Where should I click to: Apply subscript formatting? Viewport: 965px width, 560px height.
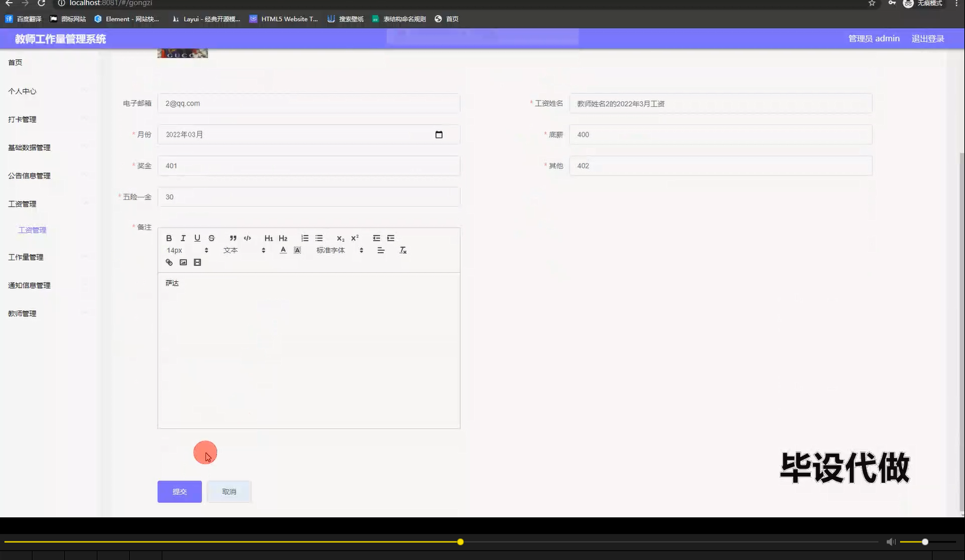[x=341, y=238]
